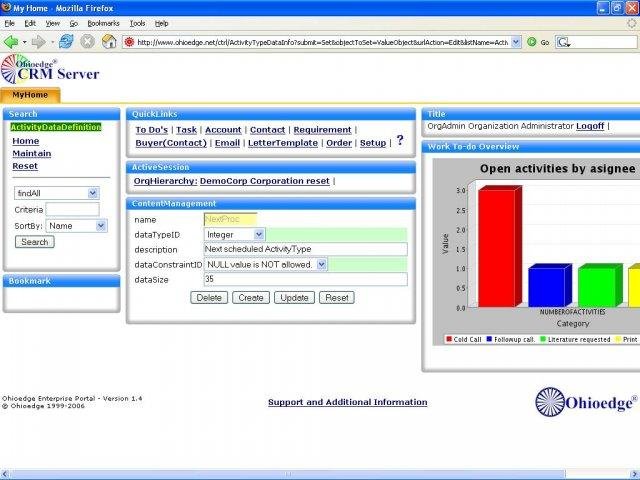Click the ActivityDataDefinition highlighted heading
The width and height of the screenshot is (640, 480).
click(56, 127)
